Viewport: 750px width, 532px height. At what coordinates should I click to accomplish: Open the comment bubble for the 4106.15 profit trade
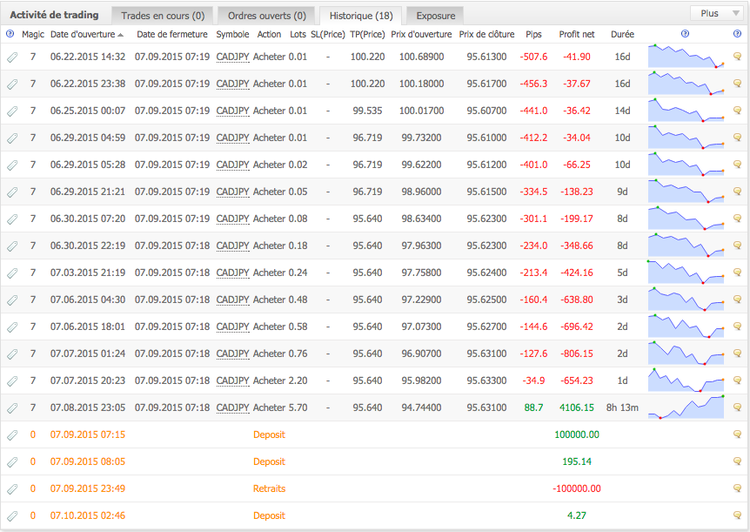point(738,408)
